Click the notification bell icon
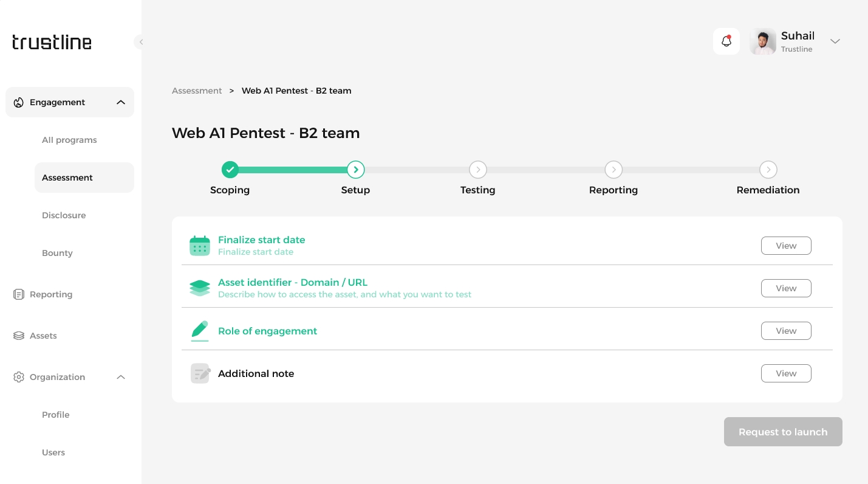The width and height of the screenshot is (868, 484). click(726, 41)
